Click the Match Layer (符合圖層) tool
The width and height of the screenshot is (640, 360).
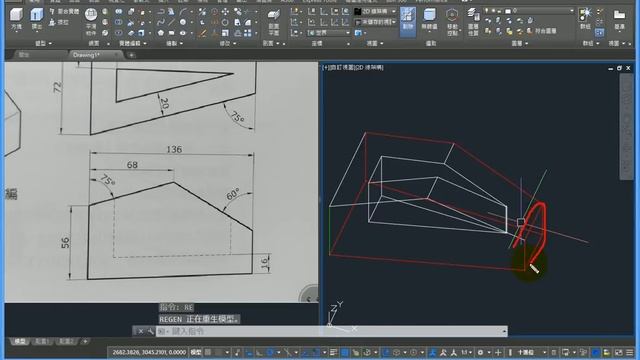pos(542,31)
